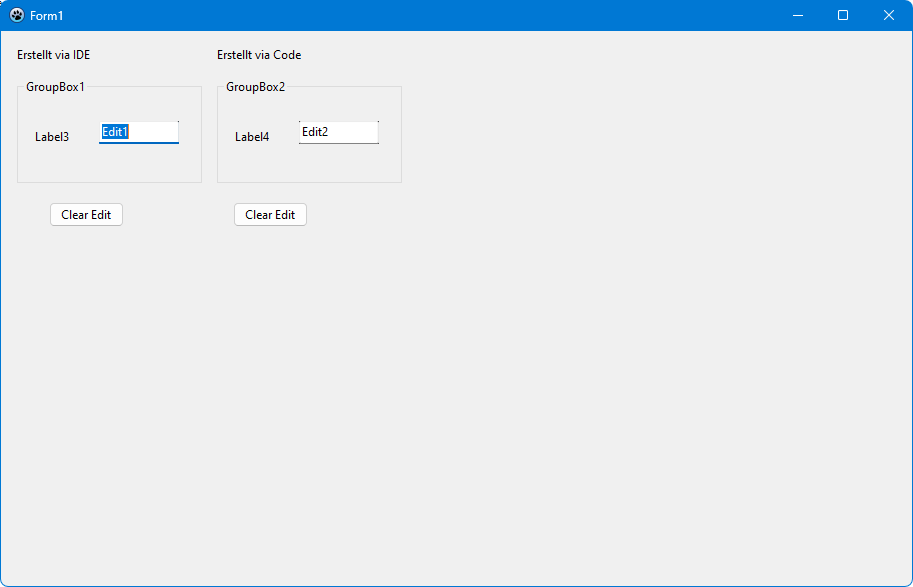Click the highlighted Edit1 text selection
The image size is (913, 587).
pyautogui.click(x=115, y=132)
